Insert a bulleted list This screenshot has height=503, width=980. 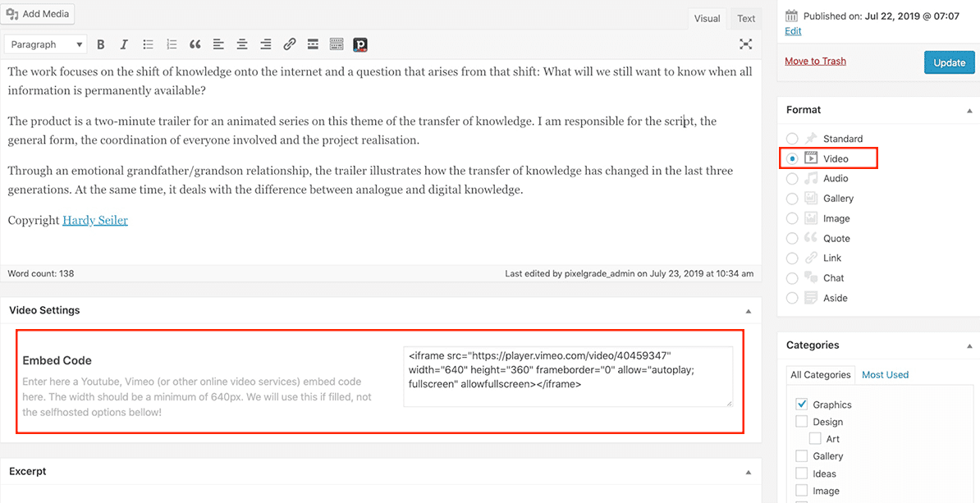click(x=148, y=44)
